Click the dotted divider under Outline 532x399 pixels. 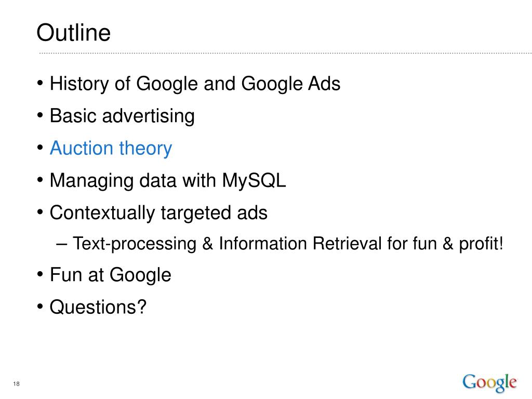click(x=285, y=53)
